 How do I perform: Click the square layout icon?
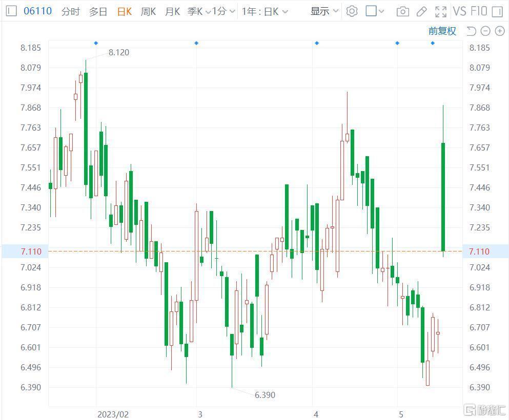[371, 11]
